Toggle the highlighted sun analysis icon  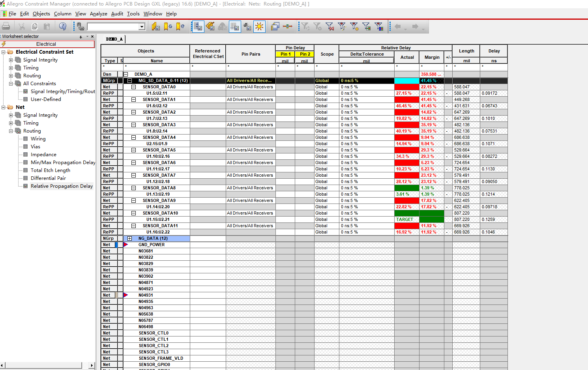pos(259,26)
